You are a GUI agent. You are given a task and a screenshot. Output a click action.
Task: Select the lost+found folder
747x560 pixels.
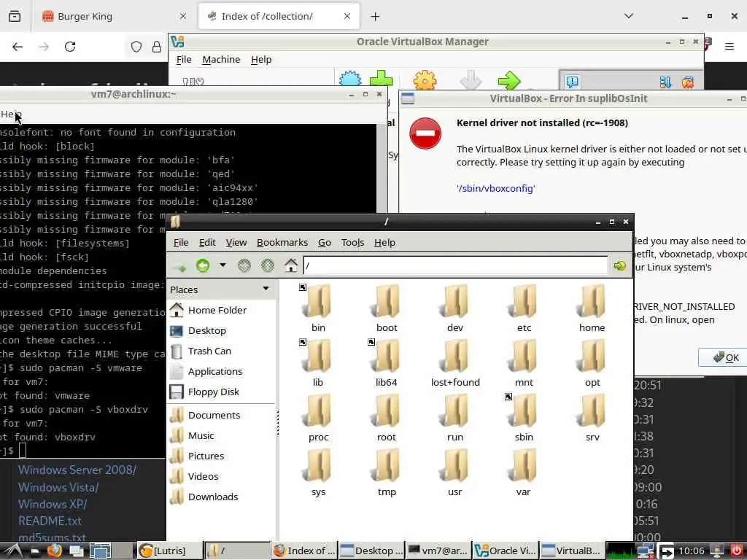point(455,357)
